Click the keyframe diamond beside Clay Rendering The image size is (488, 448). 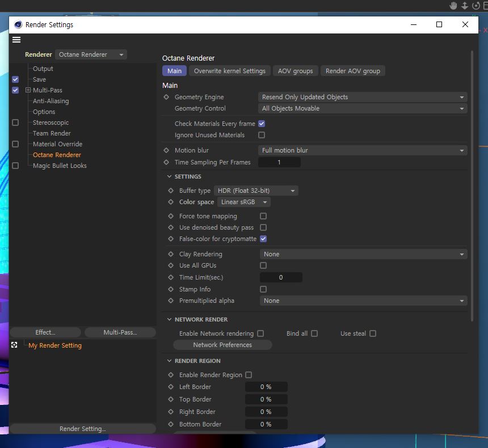click(x=171, y=254)
